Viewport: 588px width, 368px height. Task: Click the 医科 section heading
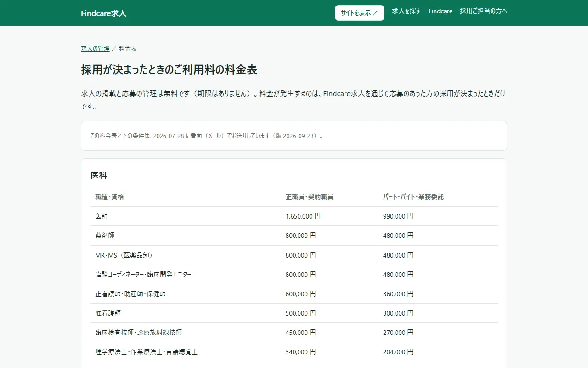pyautogui.click(x=99, y=175)
